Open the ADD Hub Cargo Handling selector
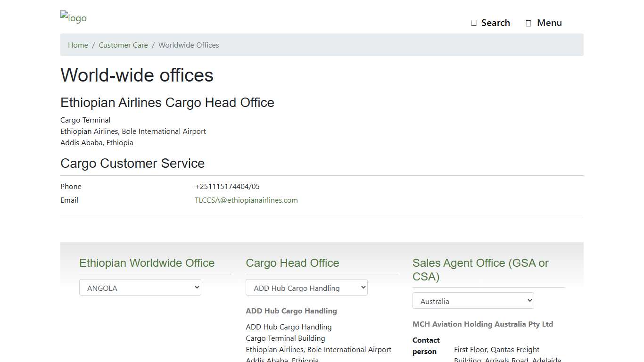 coord(306,287)
